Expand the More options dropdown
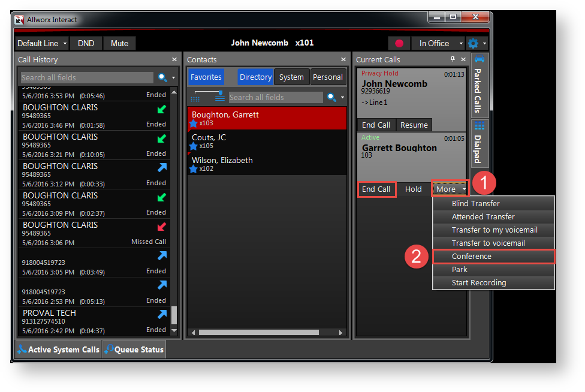 450,189
